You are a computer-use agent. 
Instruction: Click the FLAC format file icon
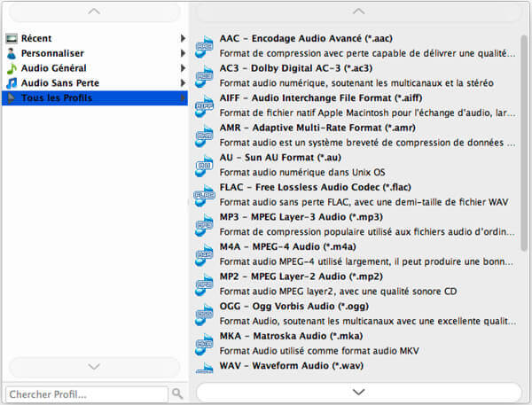pos(205,194)
